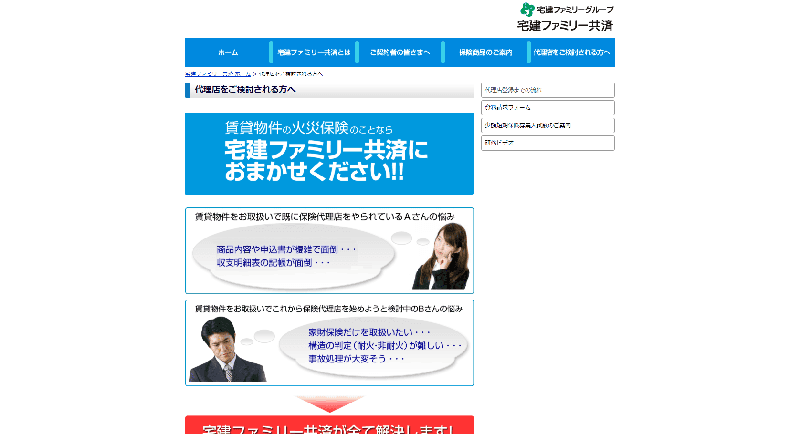The height and width of the screenshot is (434, 800).
Task: Open the 研修ビデオ sidebar link
Action: pyautogui.click(x=547, y=143)
